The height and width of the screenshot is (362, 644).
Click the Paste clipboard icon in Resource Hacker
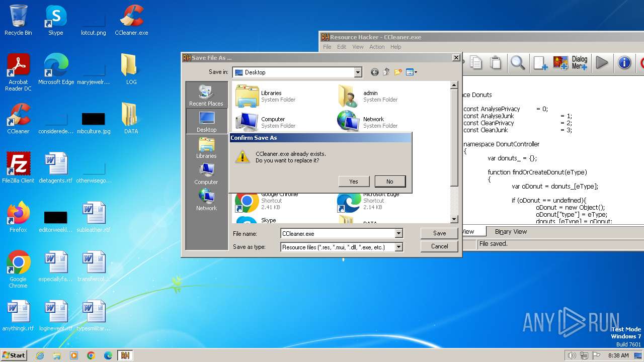click(496, 63)
